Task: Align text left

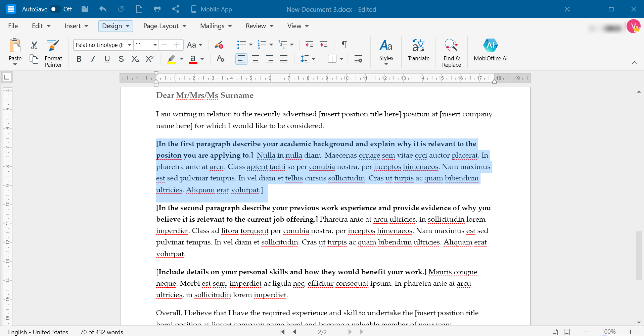Action: [x=241, y=59]
